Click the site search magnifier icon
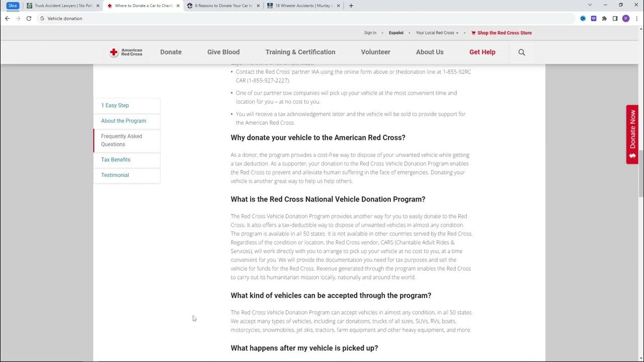This screenshot has height=362, width=644. coord(522,52)
